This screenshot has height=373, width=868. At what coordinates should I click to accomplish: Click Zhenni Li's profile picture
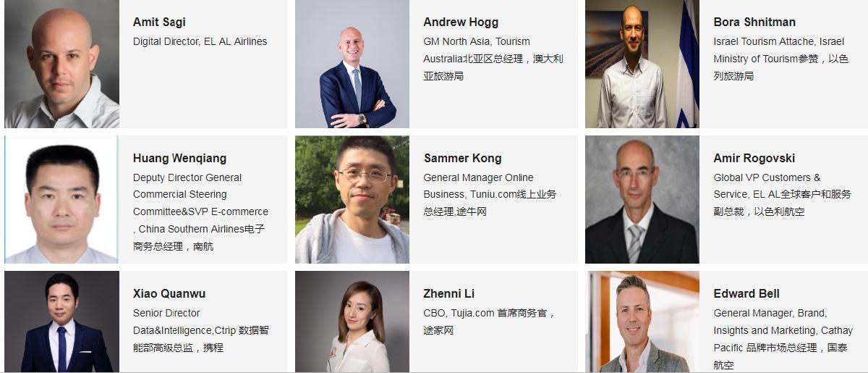(352, 322)
